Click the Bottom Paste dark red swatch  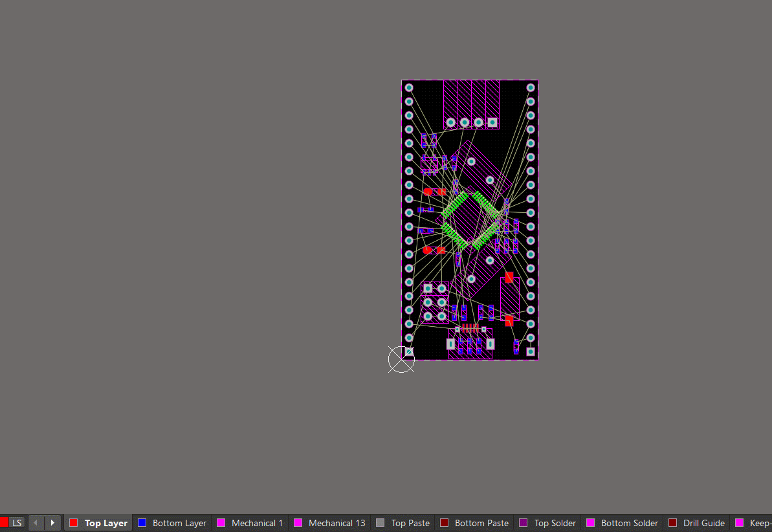tap(444, 523)
